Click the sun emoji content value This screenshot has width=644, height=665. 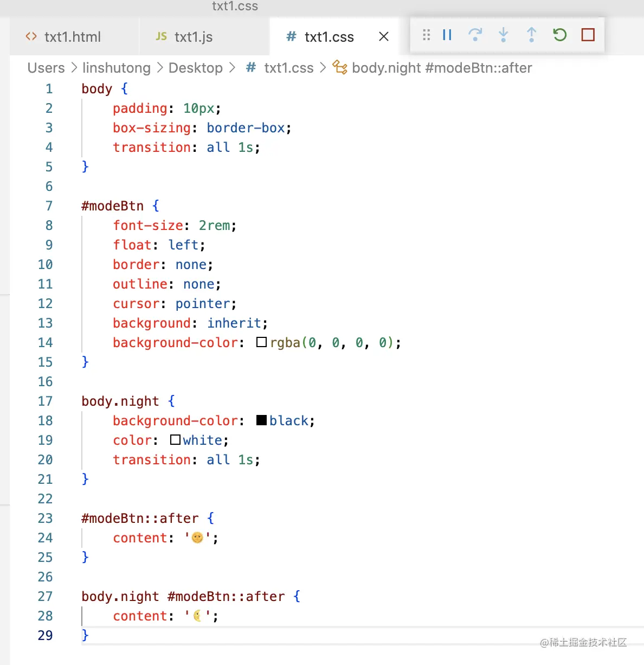198,538
